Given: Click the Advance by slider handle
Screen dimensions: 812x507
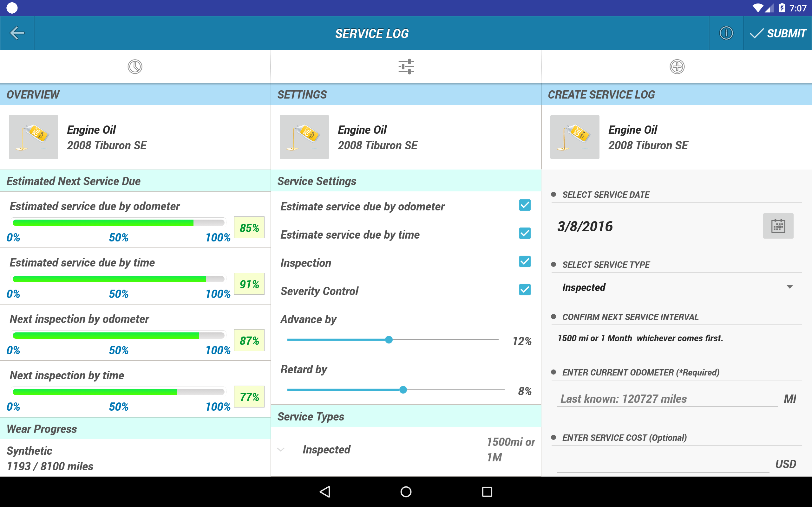Looking at the screenshot, I should click(x=389, y=340).
